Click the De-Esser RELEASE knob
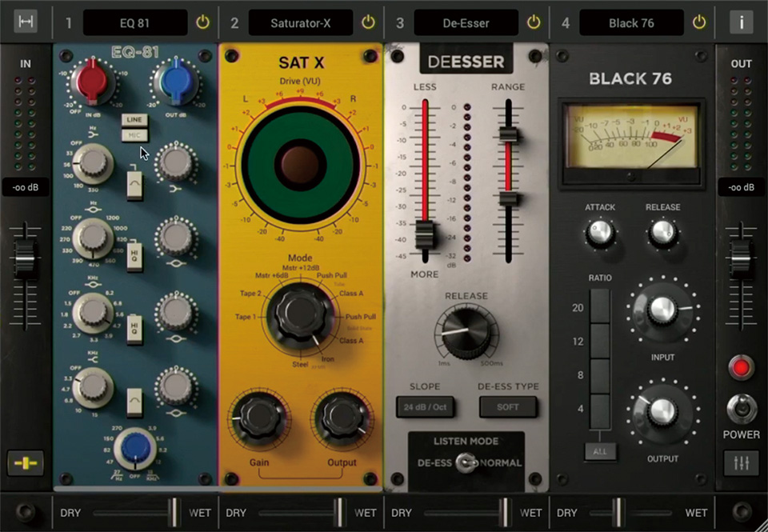The width and height of the screenshot is (768, 532). (x=466, y=332)
